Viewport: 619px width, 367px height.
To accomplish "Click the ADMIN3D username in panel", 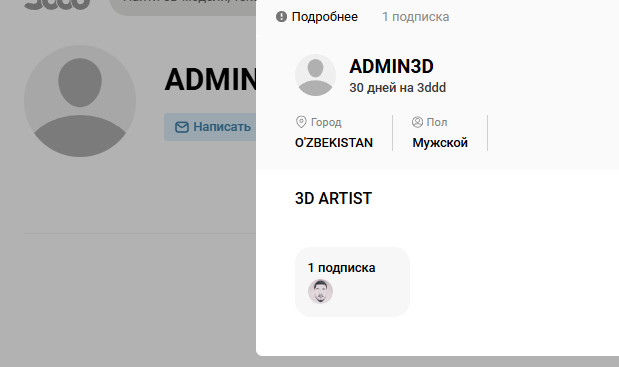I will click(391, 66).
